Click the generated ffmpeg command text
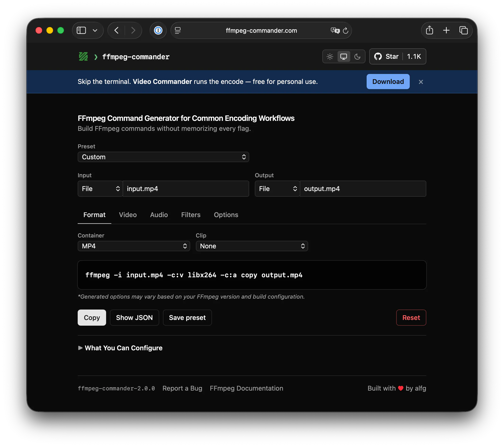 coord(194,275)
